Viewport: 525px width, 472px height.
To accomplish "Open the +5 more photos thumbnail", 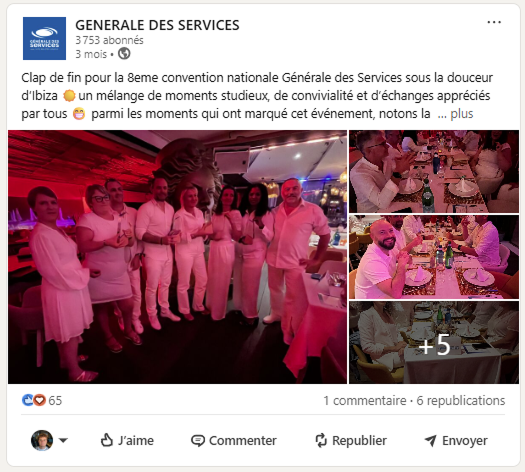I will 434,342.
